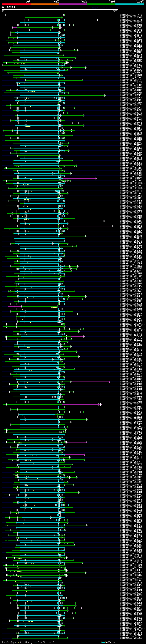The width and height of the screenshot is (146, 644).
Task: Select hit label UniRef100_Q54P94
Action: pyautogui.click(x=131, y=58)
